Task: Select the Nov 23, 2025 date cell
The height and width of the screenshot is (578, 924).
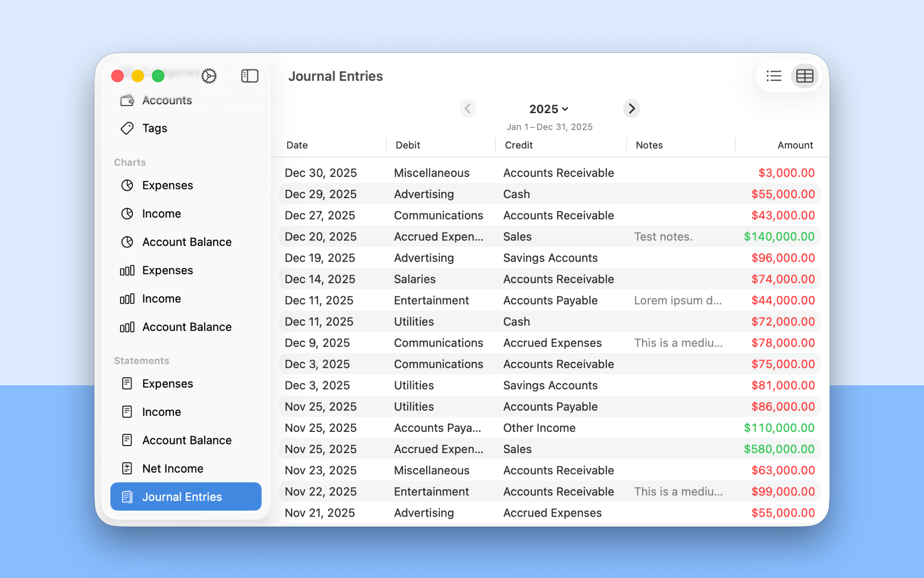Action: (321, 470)
